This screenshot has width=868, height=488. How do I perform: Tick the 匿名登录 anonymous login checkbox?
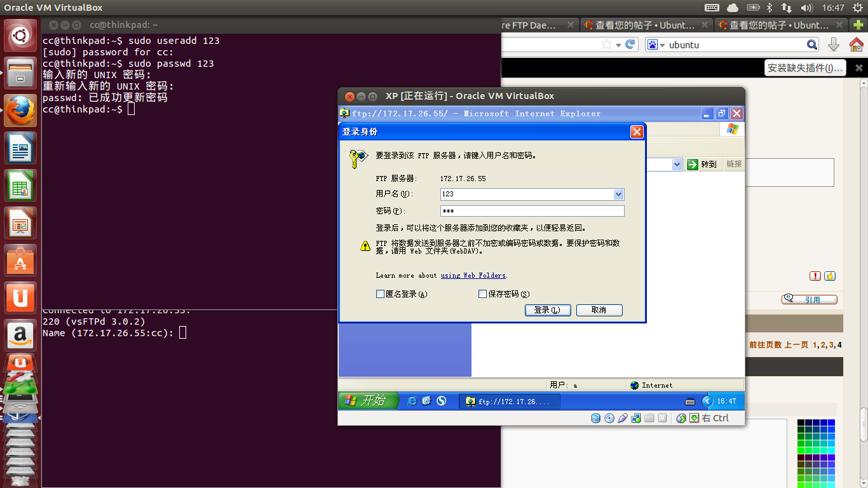click(x=381, y=294)
